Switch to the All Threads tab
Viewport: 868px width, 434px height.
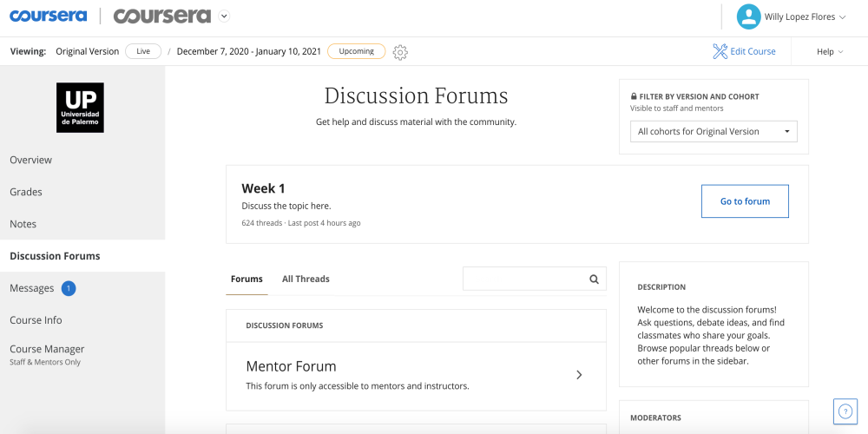click(306, 279)
